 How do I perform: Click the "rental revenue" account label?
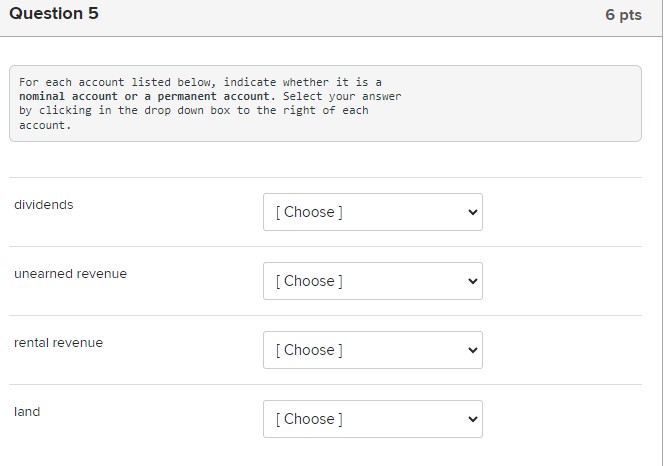(x=58, y=343)
